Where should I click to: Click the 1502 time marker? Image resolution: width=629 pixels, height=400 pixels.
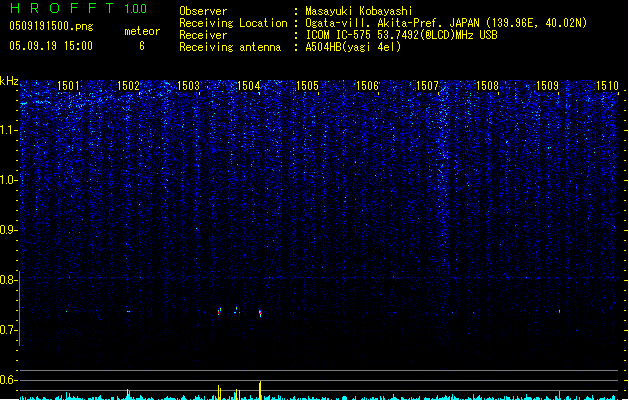(128, 86)
